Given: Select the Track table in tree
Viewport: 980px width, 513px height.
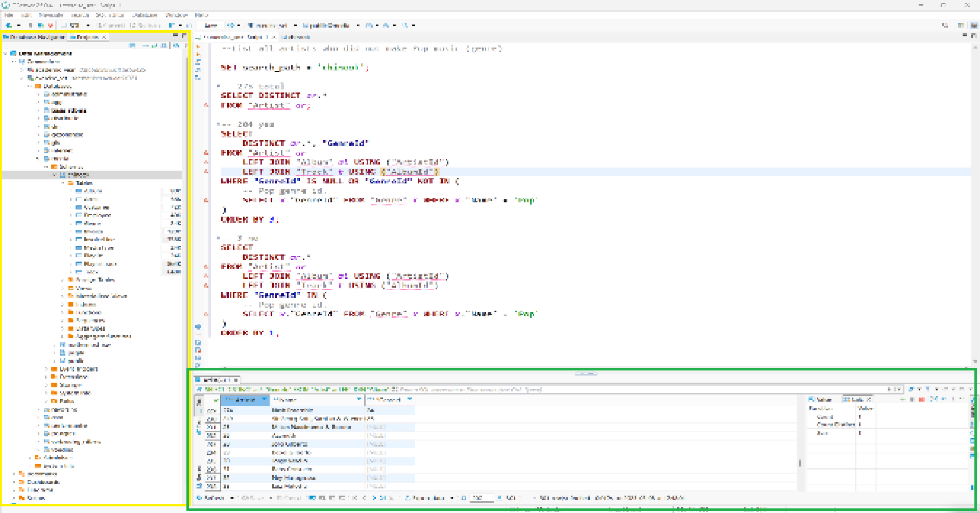Looking at the screenshot, I should (x=91, y=272).
